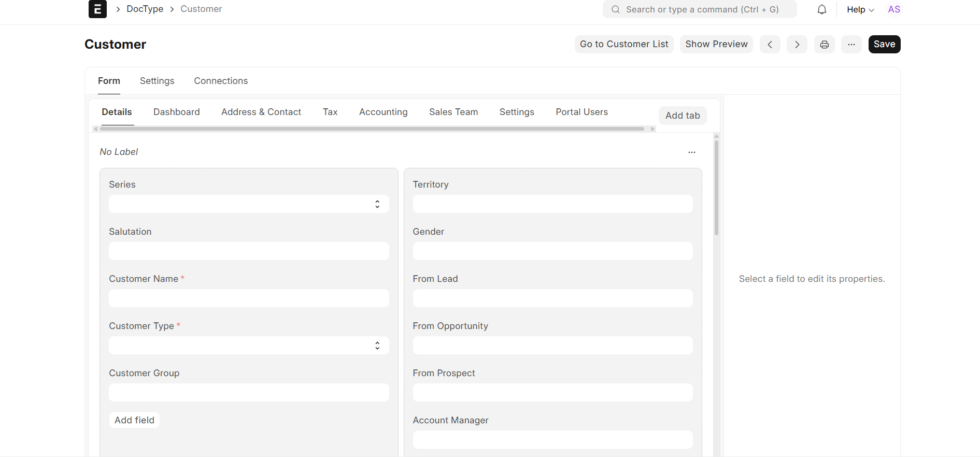Switch to the Connections tab
Viewport: 980px width, 457px height.
[221, 81]
